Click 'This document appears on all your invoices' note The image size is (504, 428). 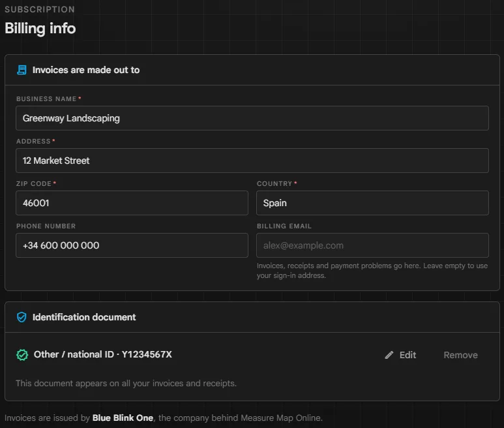point(126,383)
